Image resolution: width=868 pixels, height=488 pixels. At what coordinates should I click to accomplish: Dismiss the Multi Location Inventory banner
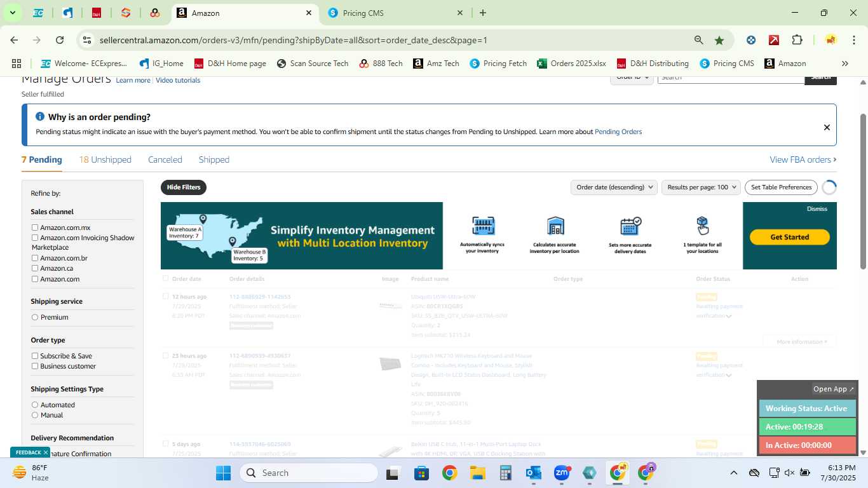coord(817,209)
